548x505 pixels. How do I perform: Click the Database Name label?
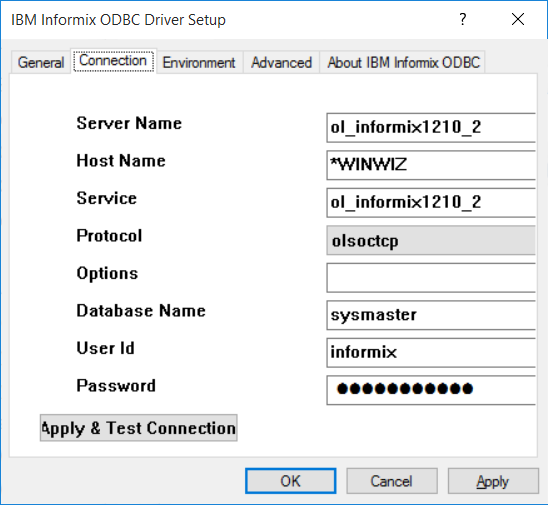coord(141,311)
